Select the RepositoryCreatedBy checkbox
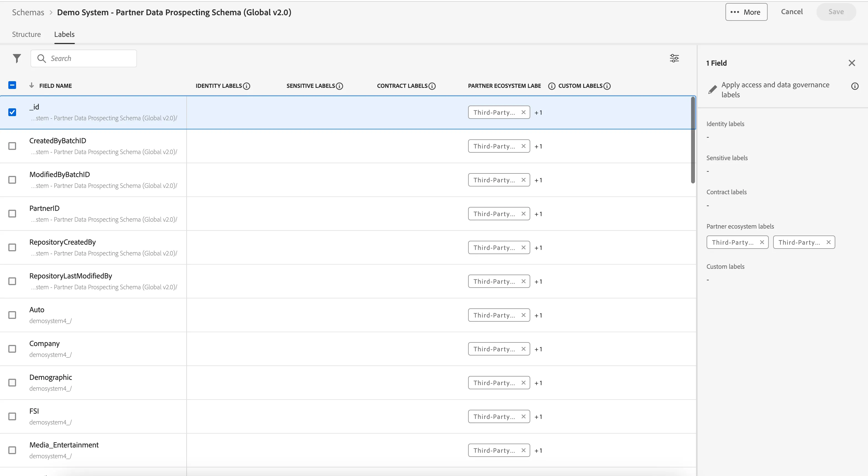This screenshot has height=476, width=868. tap(12, 247)
